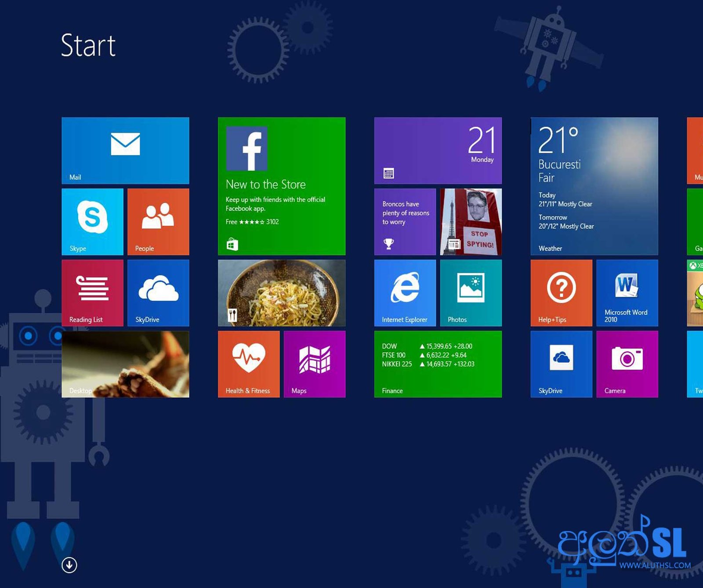
Task: Open the light blue SkyDrive cloud tile
Action: 158,293
